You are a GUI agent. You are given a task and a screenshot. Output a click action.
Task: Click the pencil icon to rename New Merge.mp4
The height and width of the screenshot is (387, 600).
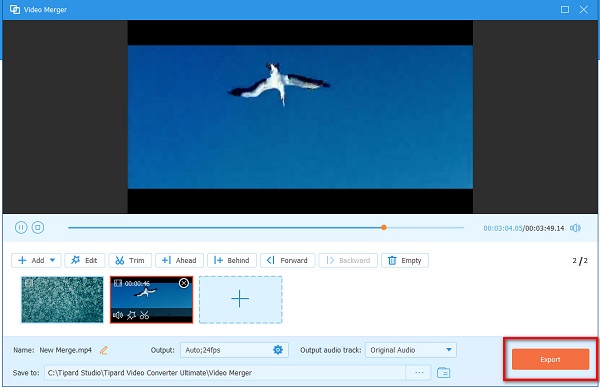104,350
